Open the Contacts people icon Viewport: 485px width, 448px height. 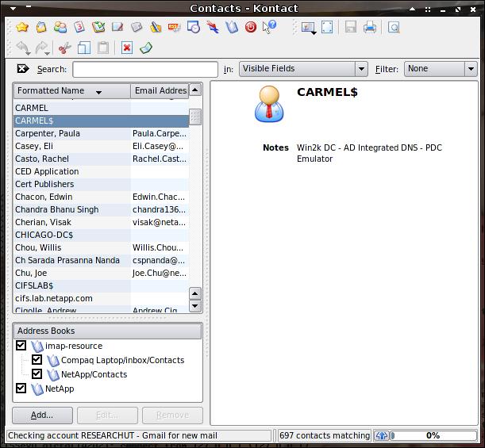coord(60,27)
